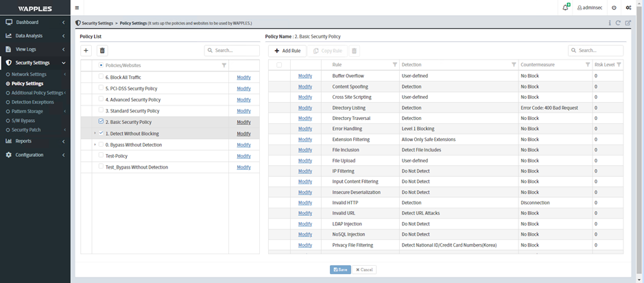Expand the 1. Detect Without Blocking row

[95, 133]
